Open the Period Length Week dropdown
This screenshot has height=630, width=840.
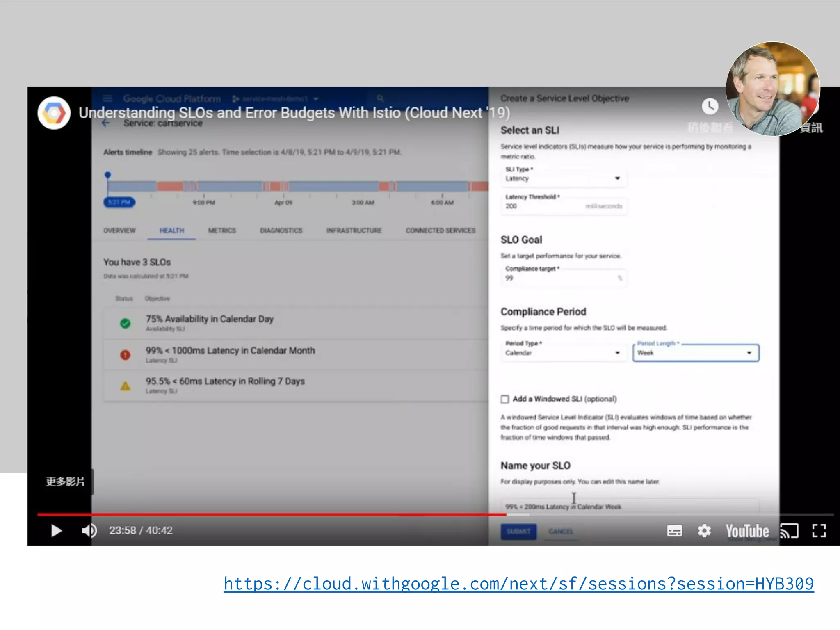(x=696, y=353)
